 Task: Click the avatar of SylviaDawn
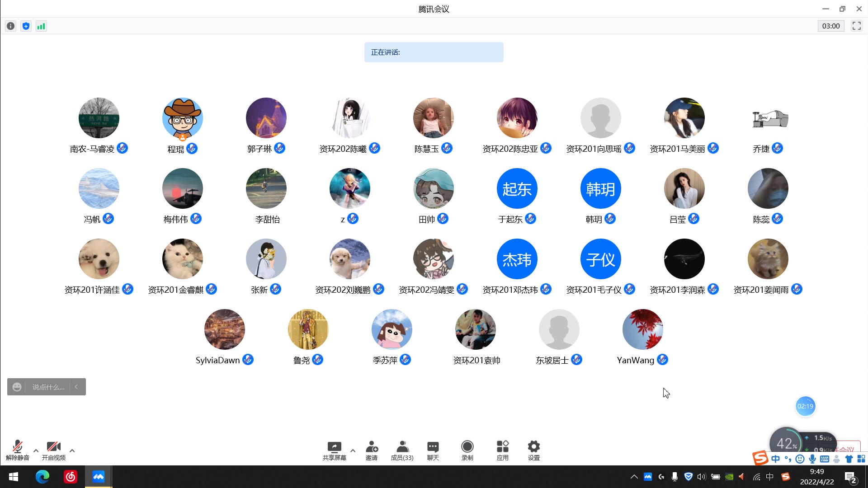225,329
